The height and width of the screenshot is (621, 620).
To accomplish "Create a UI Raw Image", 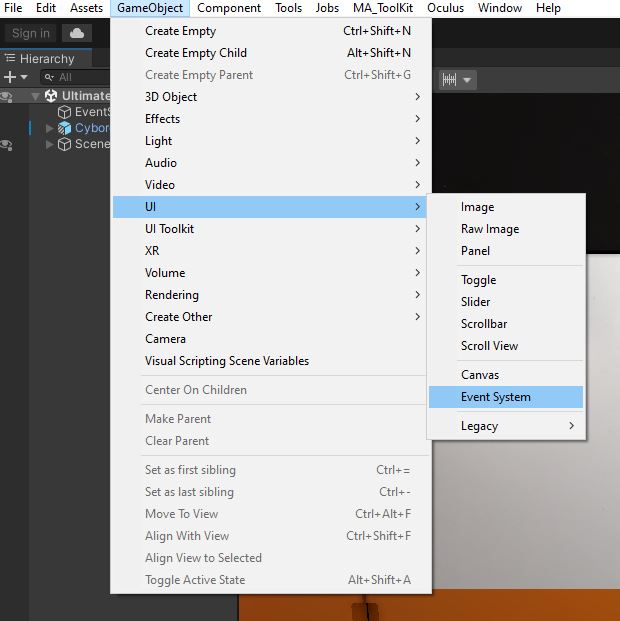I will [506, 229].
